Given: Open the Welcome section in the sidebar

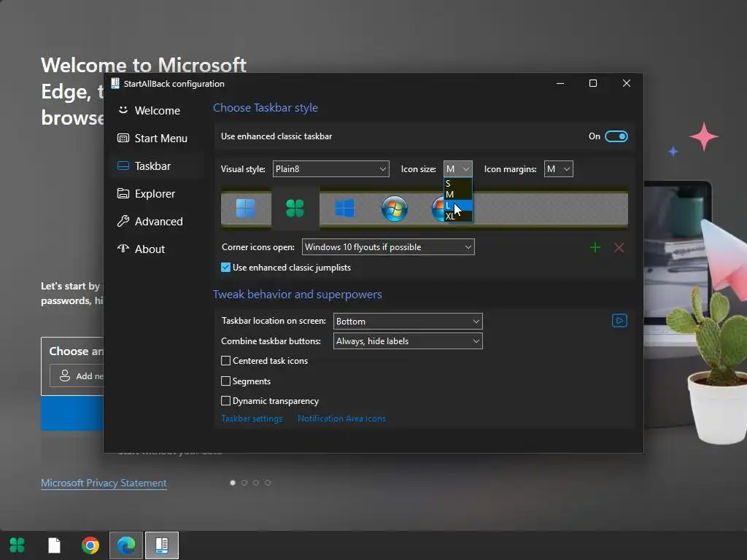Looking at the screenshot, I should [x=156, y=111].
